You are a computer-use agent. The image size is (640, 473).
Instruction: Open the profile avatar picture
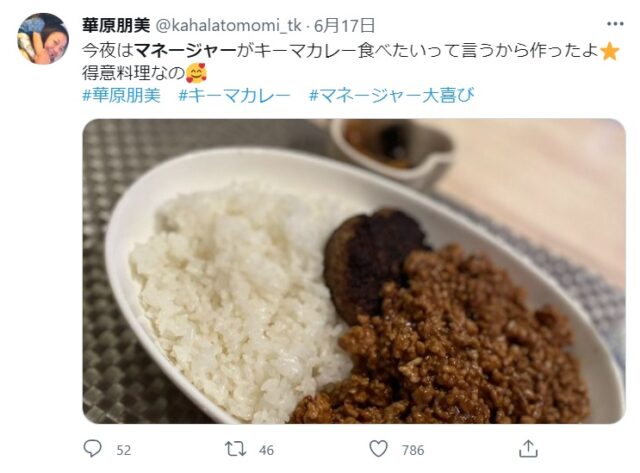tap(43, 39)
